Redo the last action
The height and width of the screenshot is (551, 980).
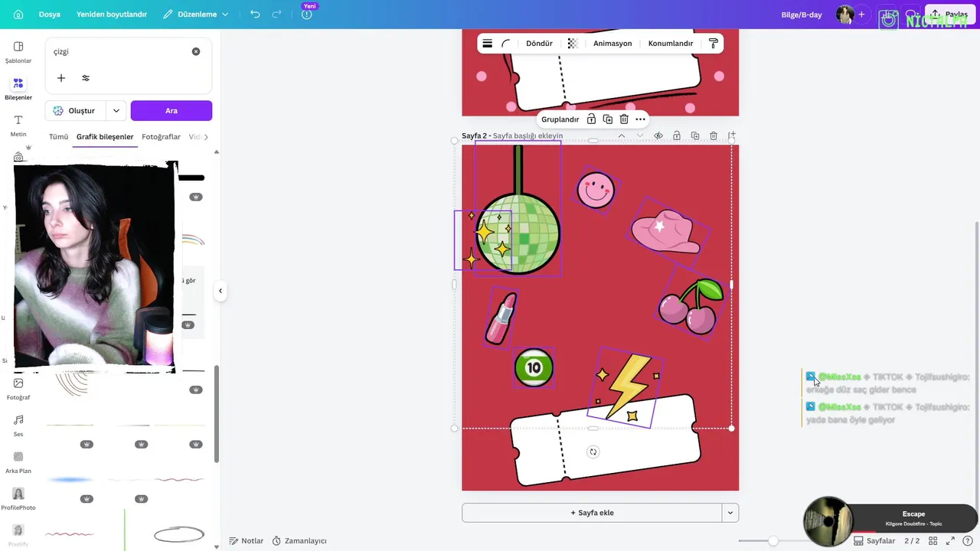(x=277, y=14)
